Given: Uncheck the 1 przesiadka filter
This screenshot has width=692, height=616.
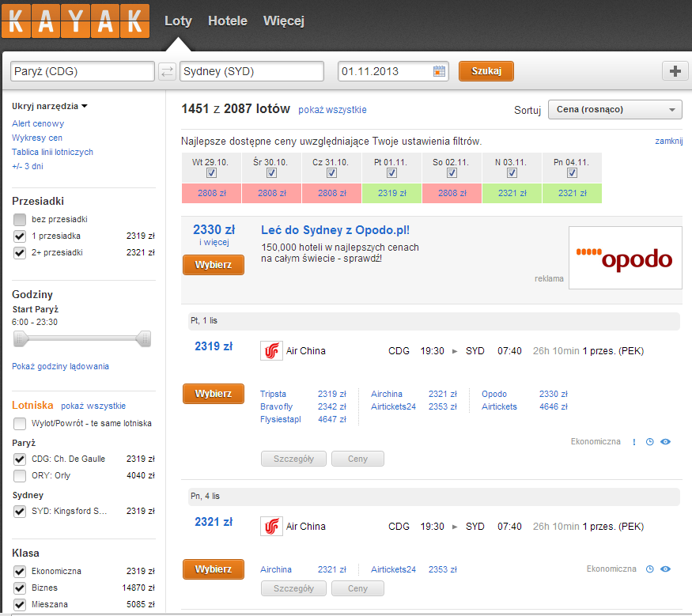Looking at the screenshot, I should click(x=20, y=236).
